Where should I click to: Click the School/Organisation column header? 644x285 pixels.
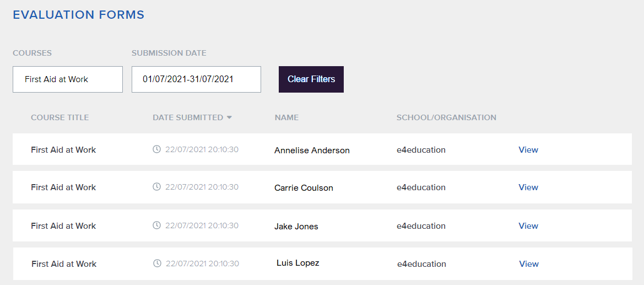(x=446, y=117)
